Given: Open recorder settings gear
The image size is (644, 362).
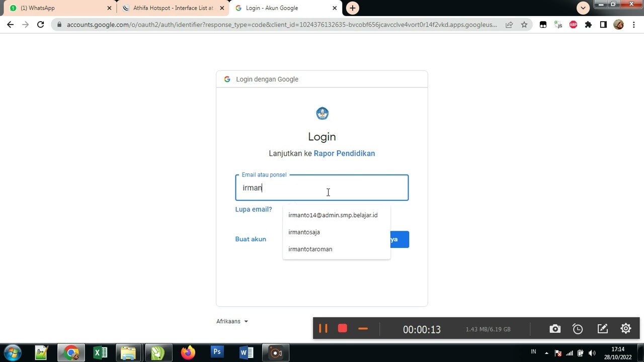Looking at the screenshot, I should point(626,328).
